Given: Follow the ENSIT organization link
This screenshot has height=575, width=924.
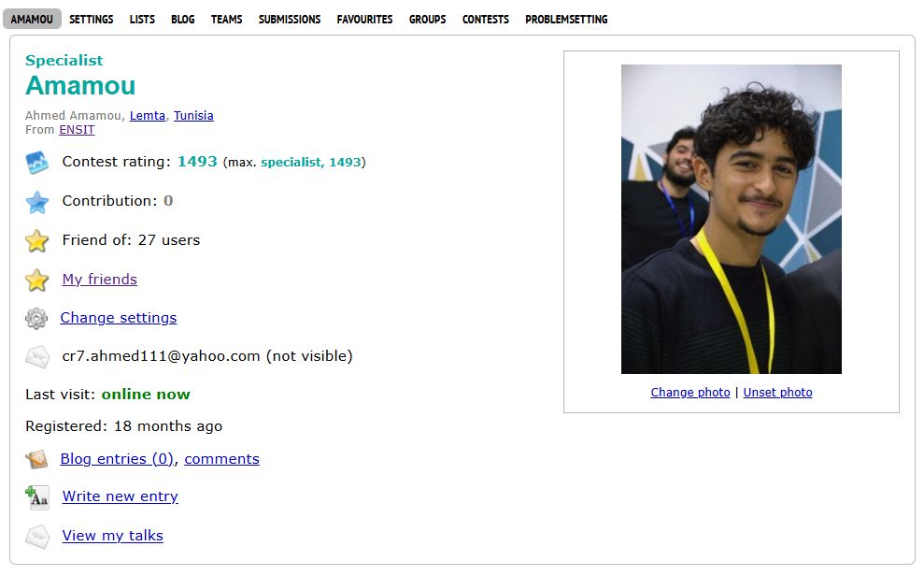Looking at the screenshot, I should [77, 130].
